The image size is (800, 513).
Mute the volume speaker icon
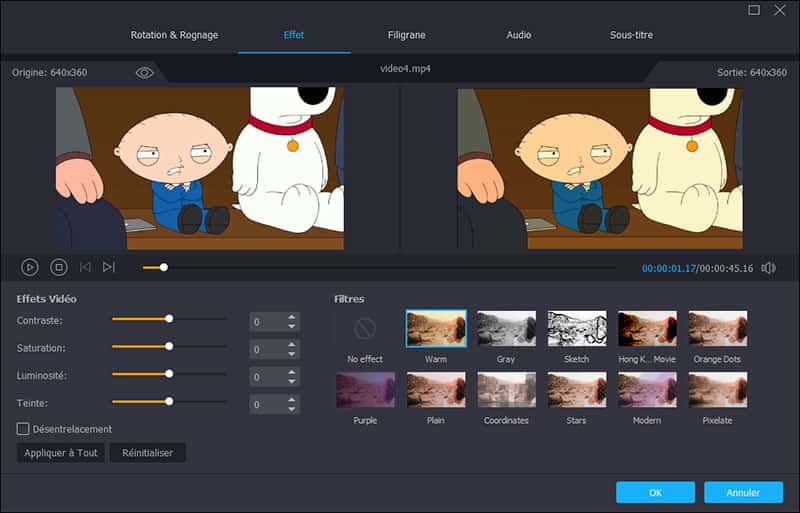pyautogui.click(x=768, y=268)
